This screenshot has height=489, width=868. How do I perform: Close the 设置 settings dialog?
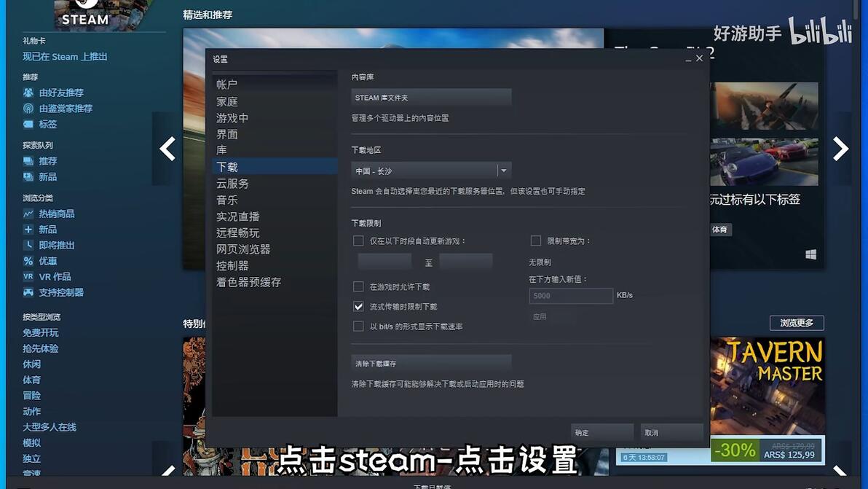[x=699, y=58]
